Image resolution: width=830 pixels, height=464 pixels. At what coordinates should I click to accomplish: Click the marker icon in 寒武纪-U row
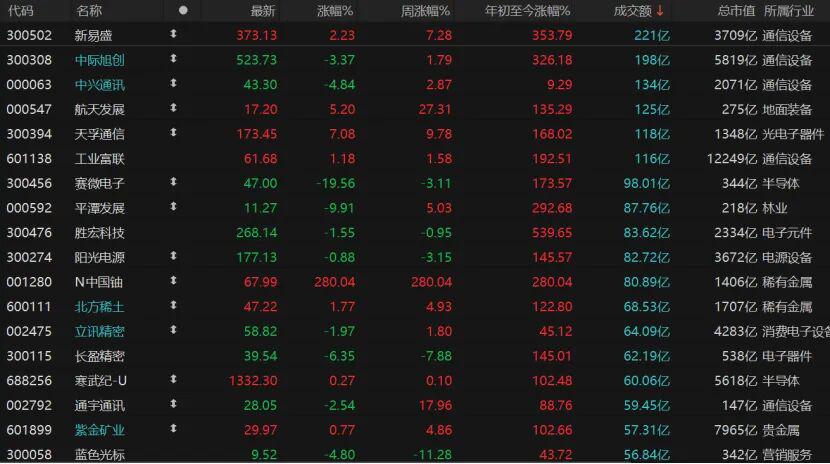(174, 380)
